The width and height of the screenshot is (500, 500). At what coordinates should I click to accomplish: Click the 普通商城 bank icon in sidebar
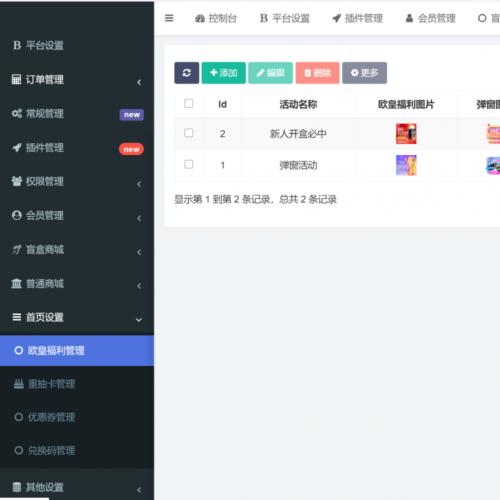click(16, 284)
